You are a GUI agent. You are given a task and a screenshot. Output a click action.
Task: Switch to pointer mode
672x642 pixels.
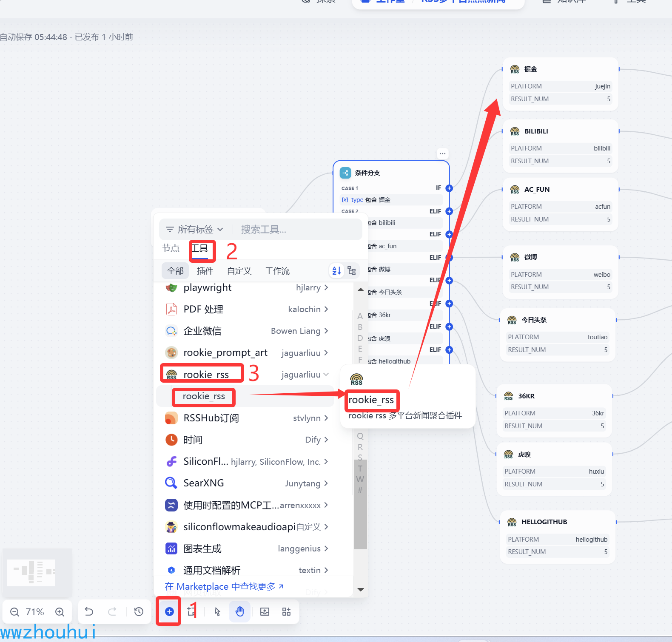pyautogui.click(x=217, y=611)
